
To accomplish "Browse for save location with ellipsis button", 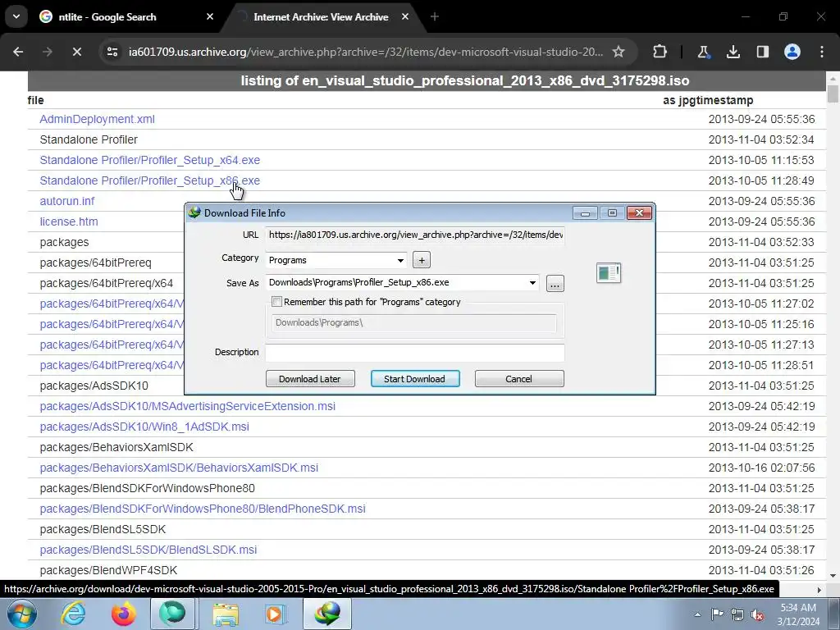I will 555,283.
